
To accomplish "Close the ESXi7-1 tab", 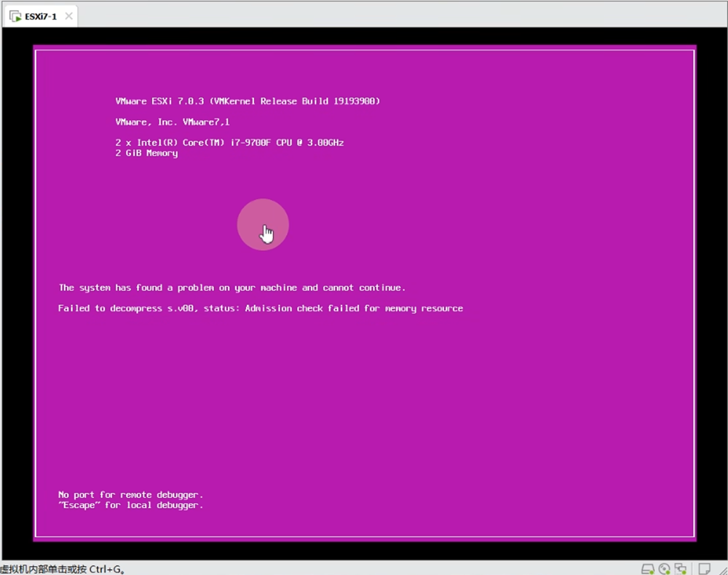I will coord(68,16).
